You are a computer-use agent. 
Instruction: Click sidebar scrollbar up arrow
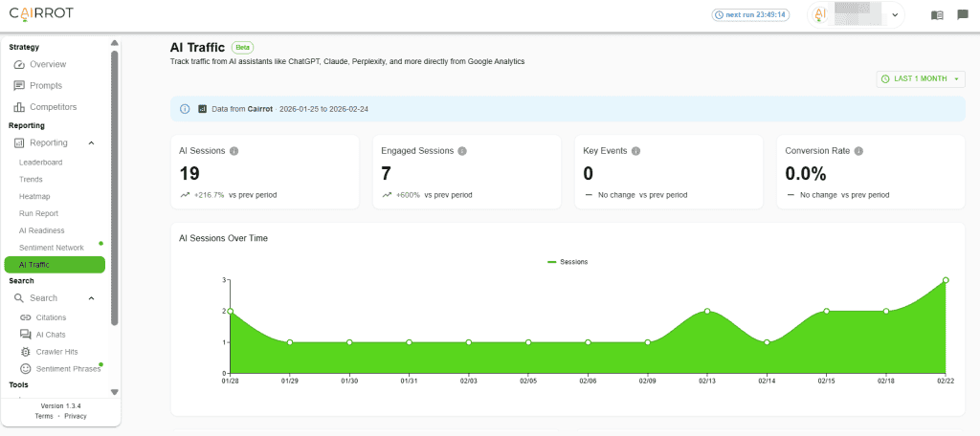pyautogui.click(x=115, y=43)
